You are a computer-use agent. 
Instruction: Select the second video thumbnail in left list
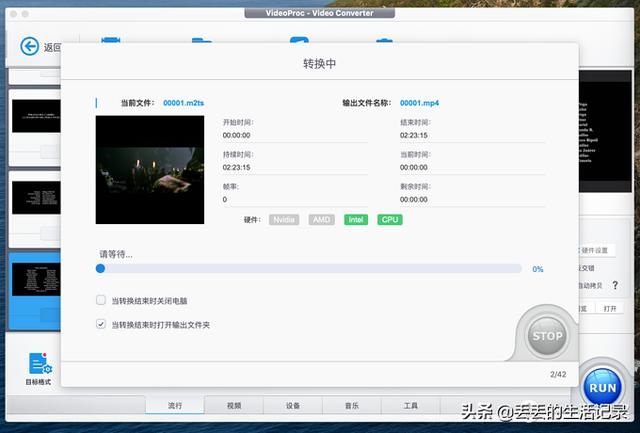pyautogui.click(x=36, y=198)
